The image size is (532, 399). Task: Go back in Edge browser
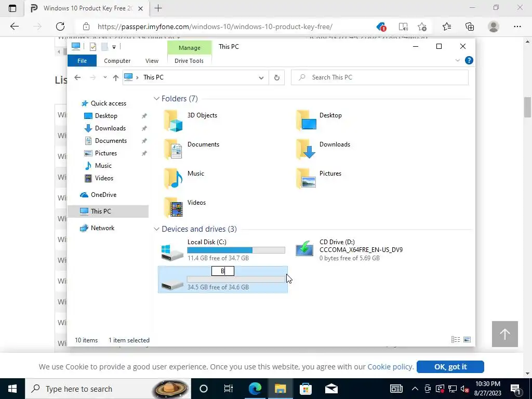point(15,26)
